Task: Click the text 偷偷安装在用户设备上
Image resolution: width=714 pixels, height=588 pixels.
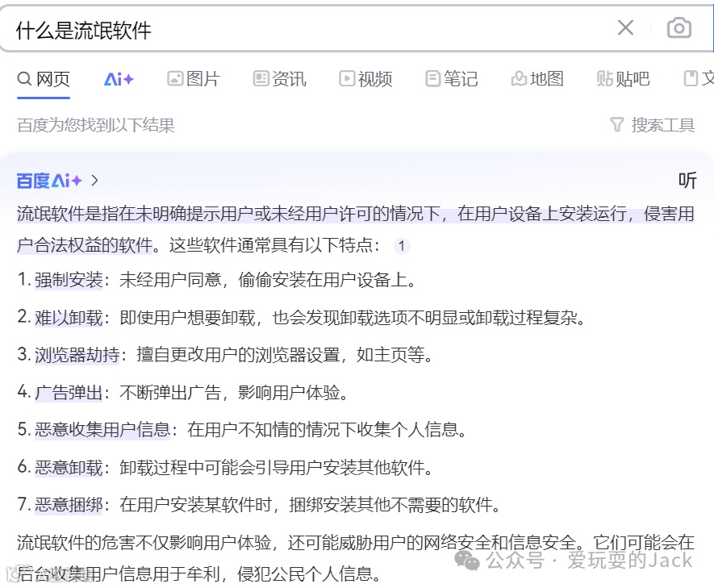Action: click(323, 280)
